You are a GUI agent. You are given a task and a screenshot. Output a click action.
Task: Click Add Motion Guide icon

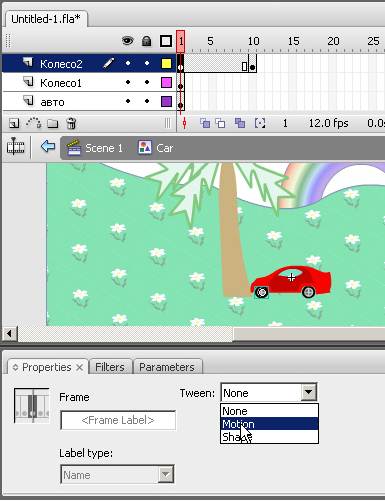(34, 123)
